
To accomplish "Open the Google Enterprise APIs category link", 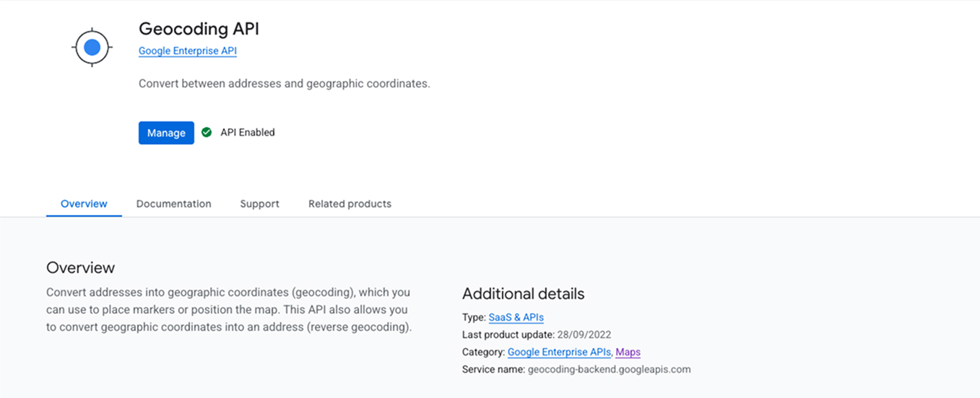I will [560, 352].
